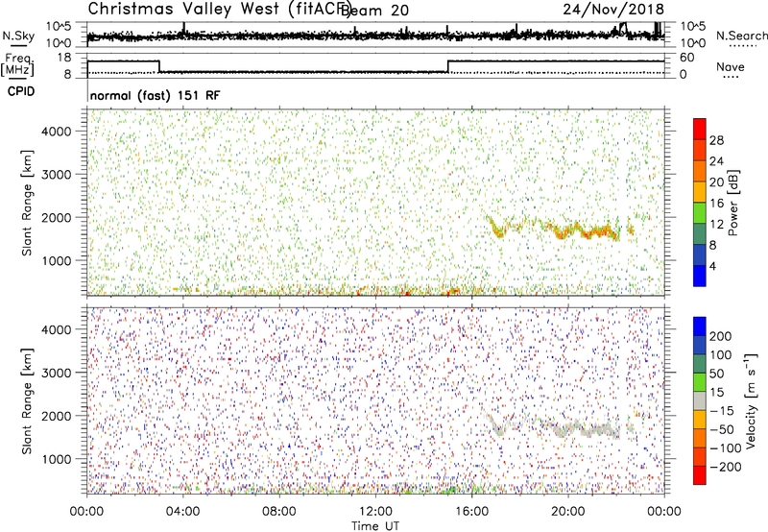Click '4000' on the power panel range axis

tap(57, 132)
